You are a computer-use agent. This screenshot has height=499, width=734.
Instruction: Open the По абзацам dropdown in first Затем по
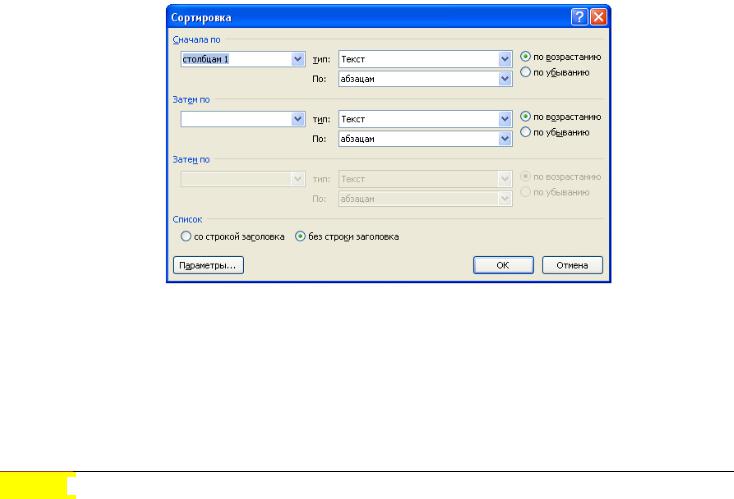(x=505, y=139)
